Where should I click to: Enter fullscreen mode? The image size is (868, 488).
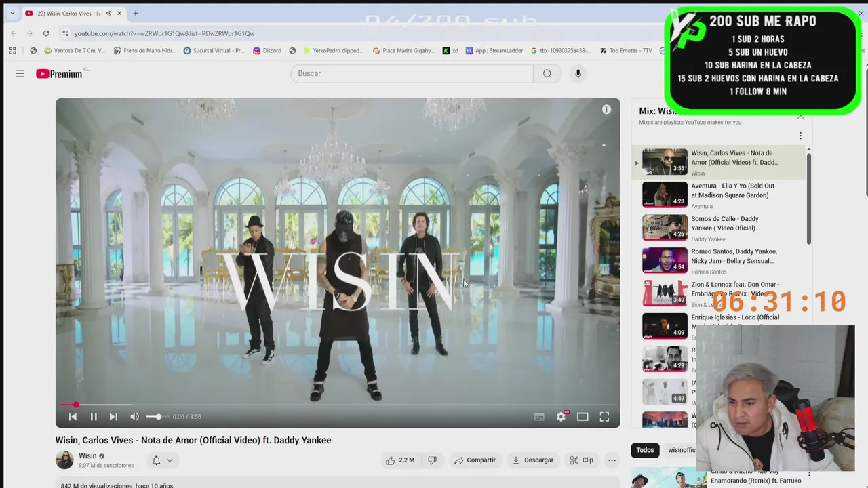pyautogui.click(x=604, y=417)
